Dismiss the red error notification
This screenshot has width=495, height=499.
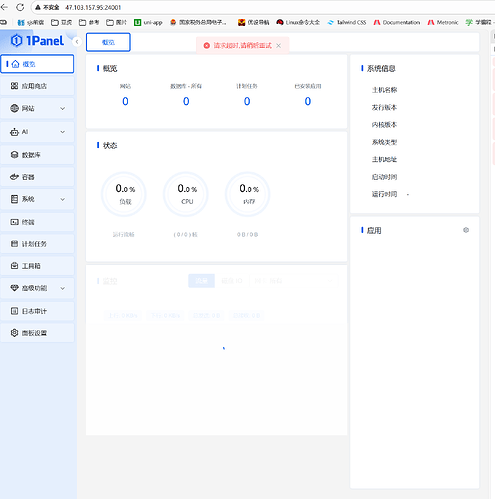tap(279, 46)
